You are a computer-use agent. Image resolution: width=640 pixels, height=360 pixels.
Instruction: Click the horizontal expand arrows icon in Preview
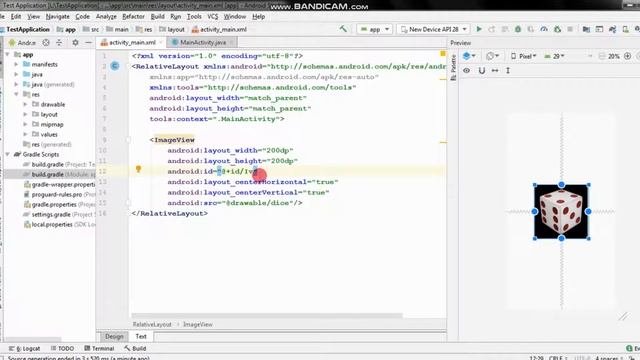point(495,70)
